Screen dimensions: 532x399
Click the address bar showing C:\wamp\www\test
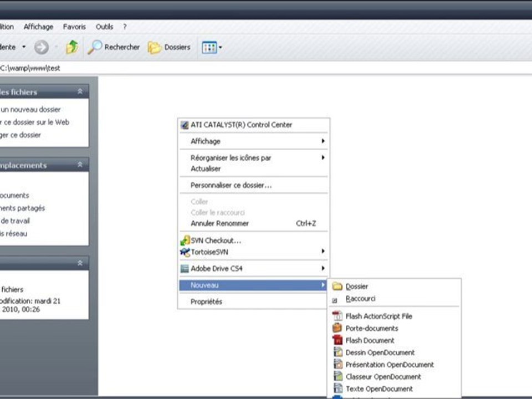[266, 68]
